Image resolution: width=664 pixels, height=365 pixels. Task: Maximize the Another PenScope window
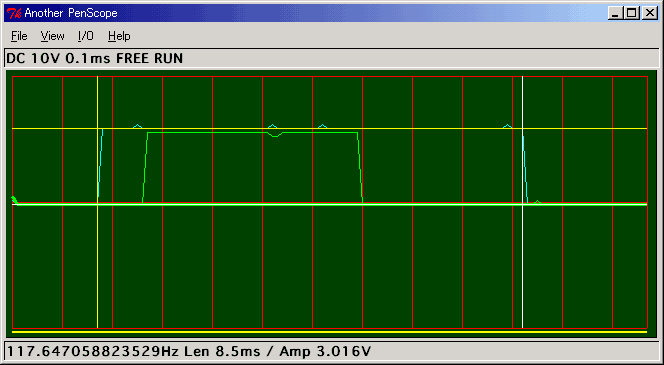[631, 14]
